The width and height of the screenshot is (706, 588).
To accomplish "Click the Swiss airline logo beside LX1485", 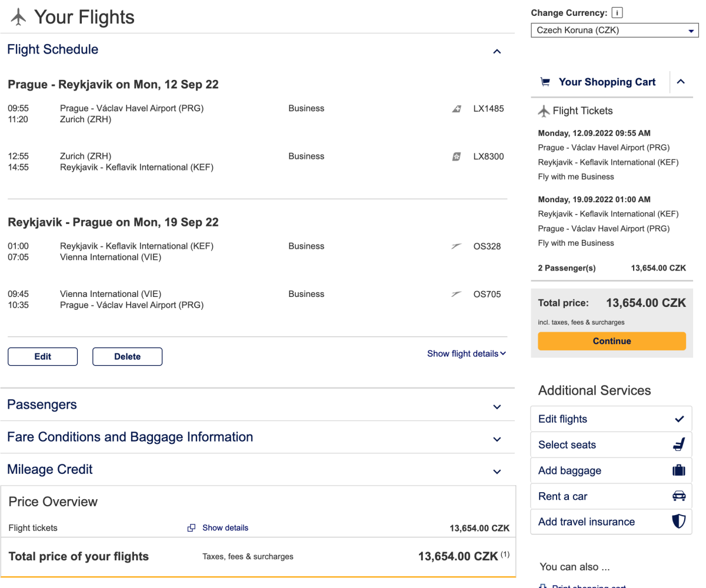I will [457, 109].
